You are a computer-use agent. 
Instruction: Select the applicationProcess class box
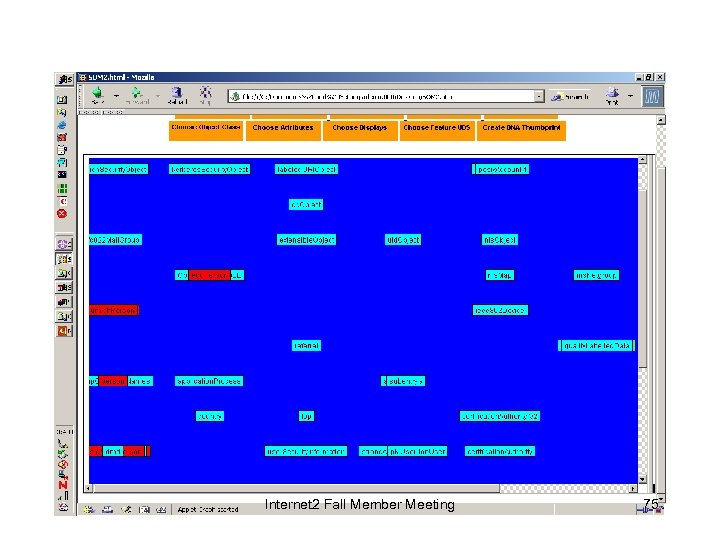click(x=209, y=381)
